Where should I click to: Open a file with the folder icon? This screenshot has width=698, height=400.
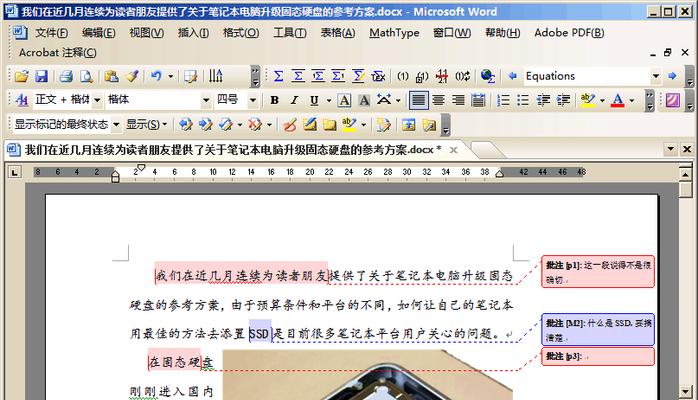(21, 76)
